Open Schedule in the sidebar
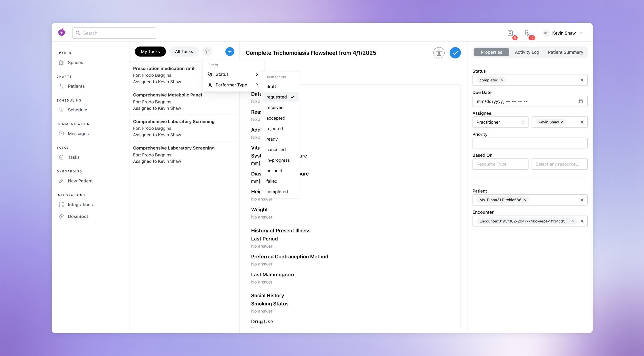The height and width of the screenshot is (356, 644). click(77, 110)
